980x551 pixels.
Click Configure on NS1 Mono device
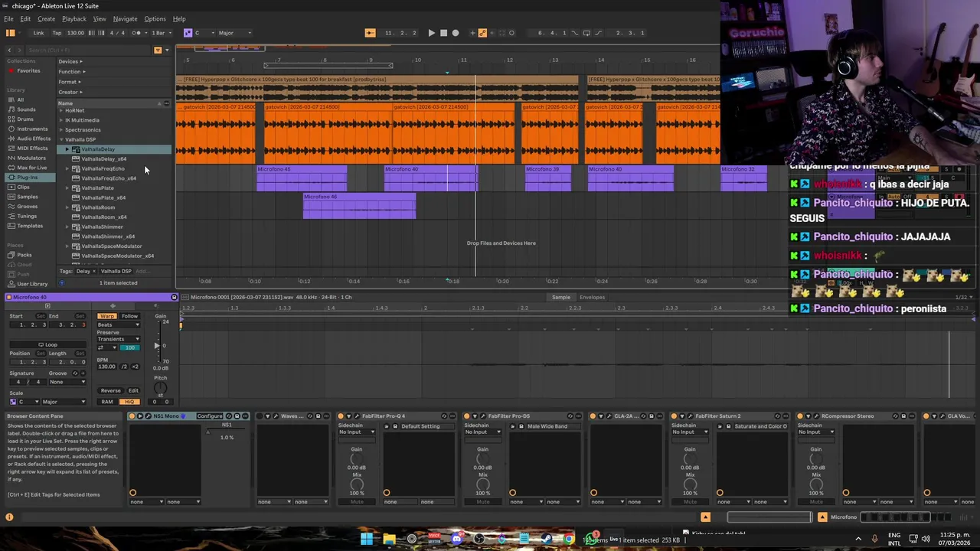coord(209,416)
